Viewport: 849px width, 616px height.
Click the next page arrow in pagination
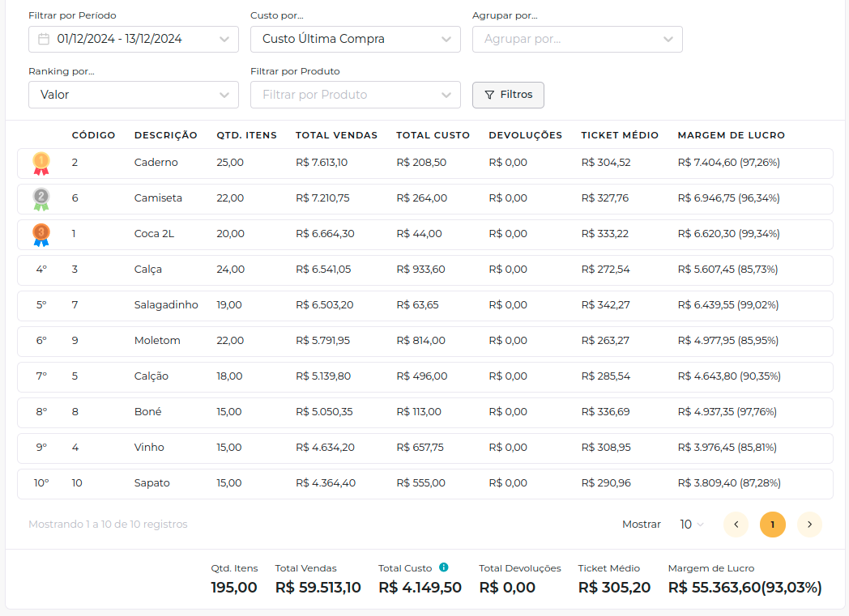pos(809,525)
